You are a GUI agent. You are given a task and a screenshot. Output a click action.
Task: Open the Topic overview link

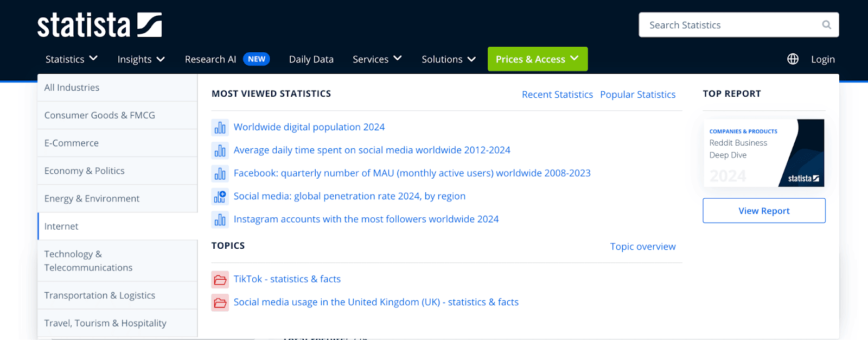pyautogui.click(x=642, y=247)
